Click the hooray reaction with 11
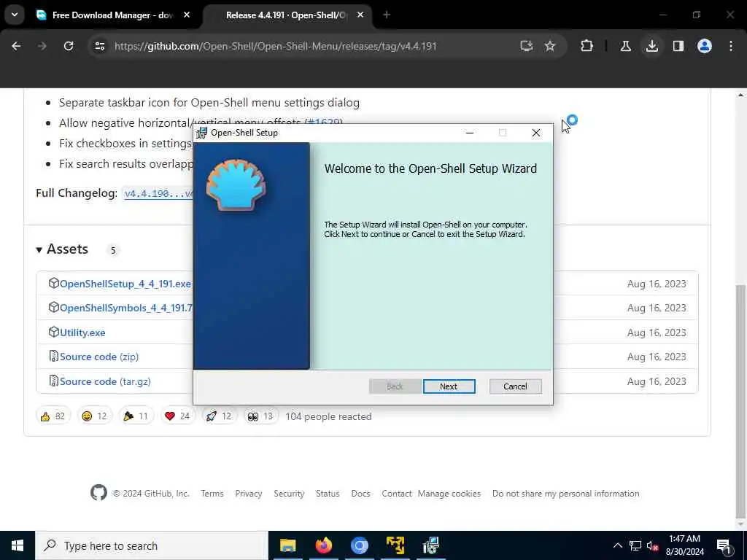Viewport: 747px width, 560px height. point(136,416)
